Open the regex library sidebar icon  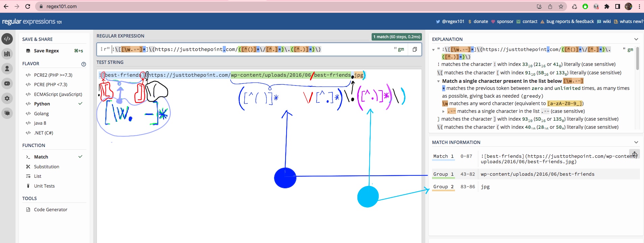point(7,54)
